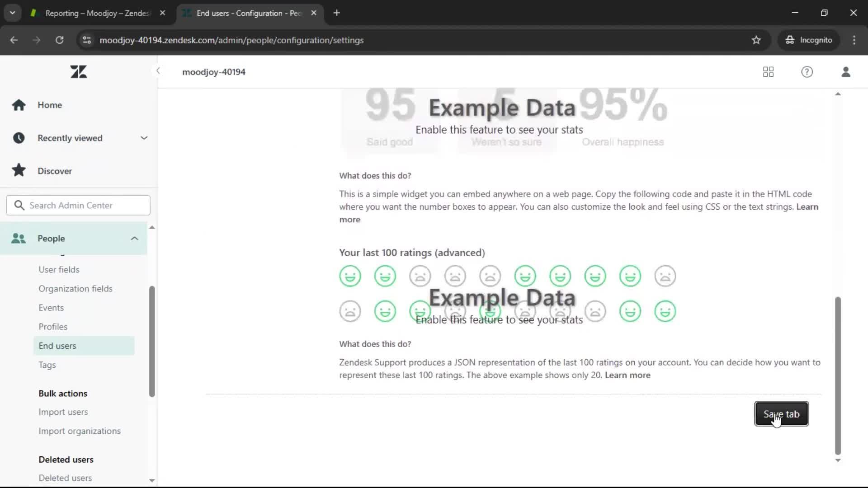Click the main page scroll up arrow
Viewport: 868px width, 488px height.
click(x=838, y=94)
